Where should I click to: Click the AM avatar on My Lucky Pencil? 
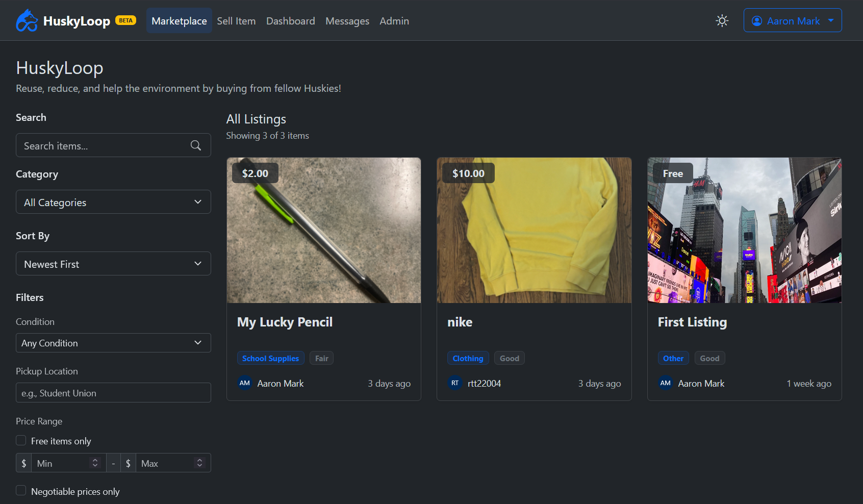pos(245,383)
